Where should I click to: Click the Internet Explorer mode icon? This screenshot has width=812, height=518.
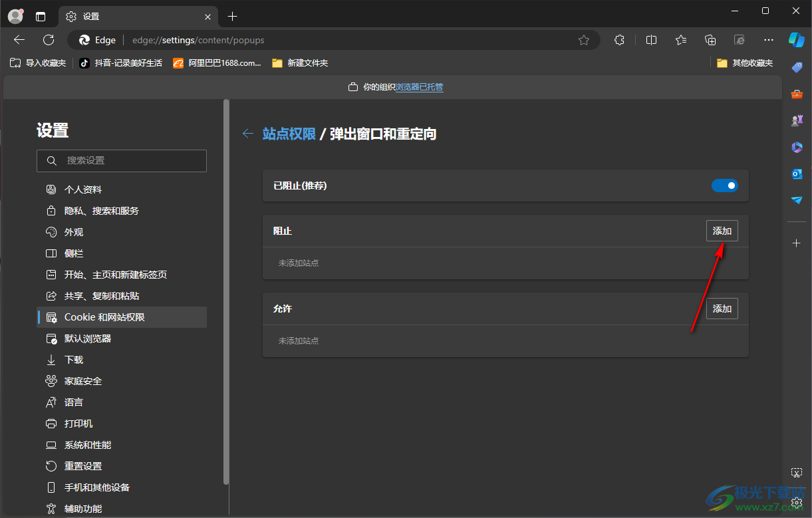coord(740,40)
